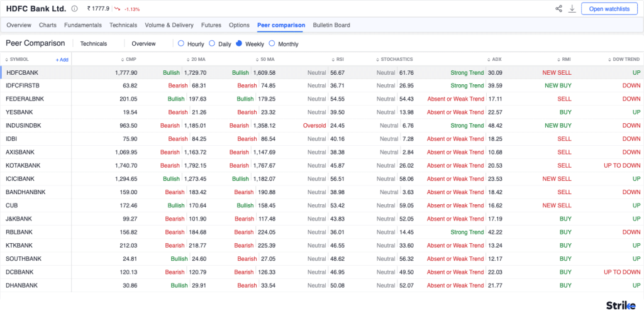Click the Strike logo at bottom right
Viewport: 644px width, 316px height.
[621, 305]
